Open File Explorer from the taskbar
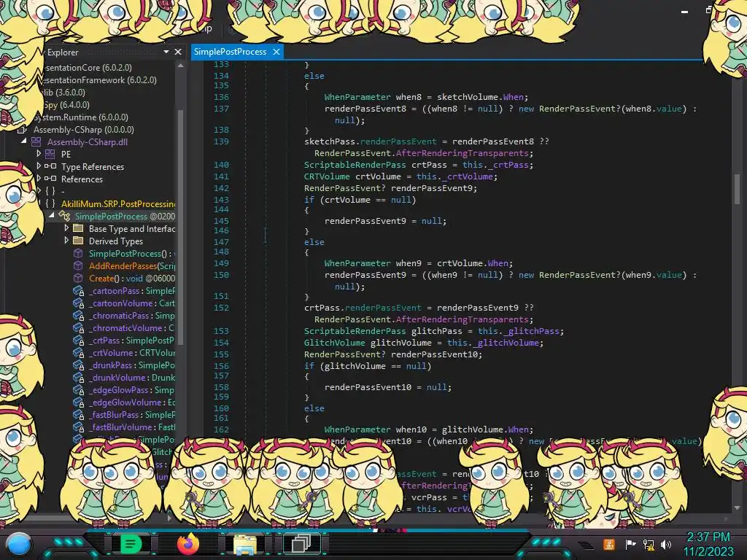 (245, 544)
